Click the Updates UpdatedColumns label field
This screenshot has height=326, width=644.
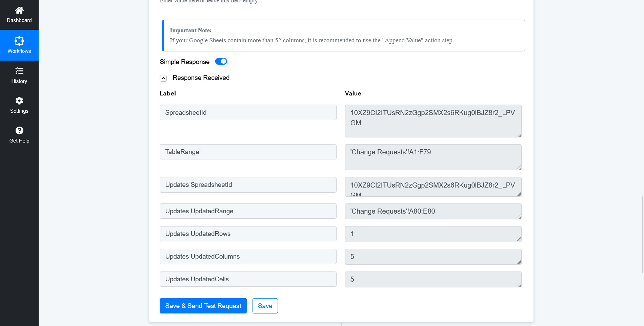(x=248, y=256)
